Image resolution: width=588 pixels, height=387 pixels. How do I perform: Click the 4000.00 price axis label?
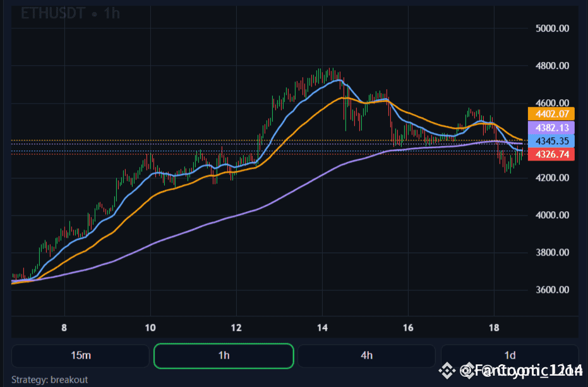pos(551,215)
